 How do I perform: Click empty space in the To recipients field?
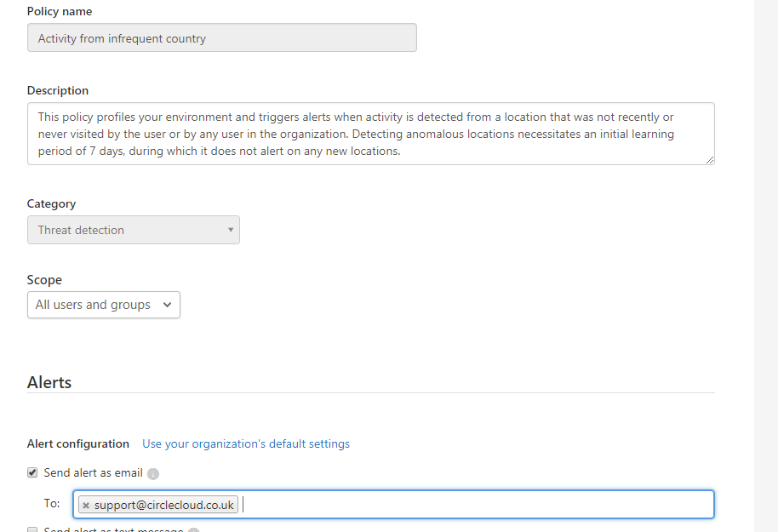(x=477, y=504)
